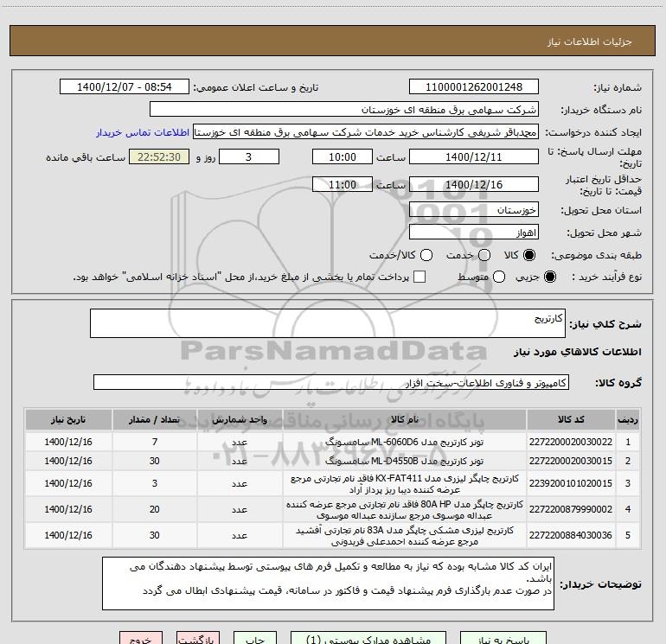The width and height of the screenshot is (666, 644).
Task: Click quantity 20 in row 4
Action: 155,509
